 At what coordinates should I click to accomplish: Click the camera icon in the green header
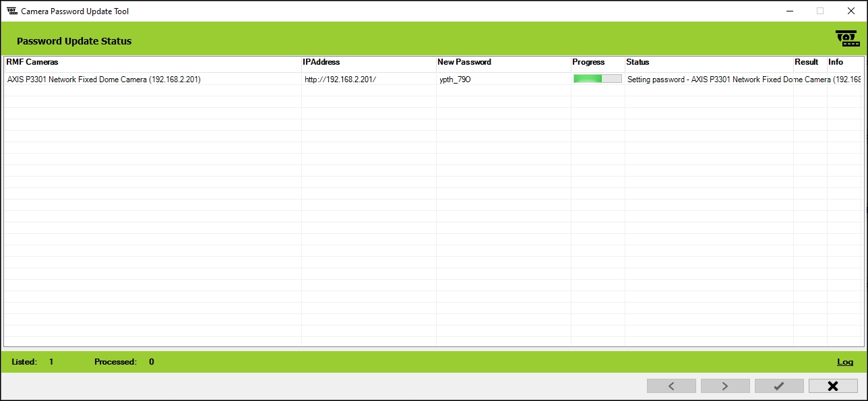[847, 39]
